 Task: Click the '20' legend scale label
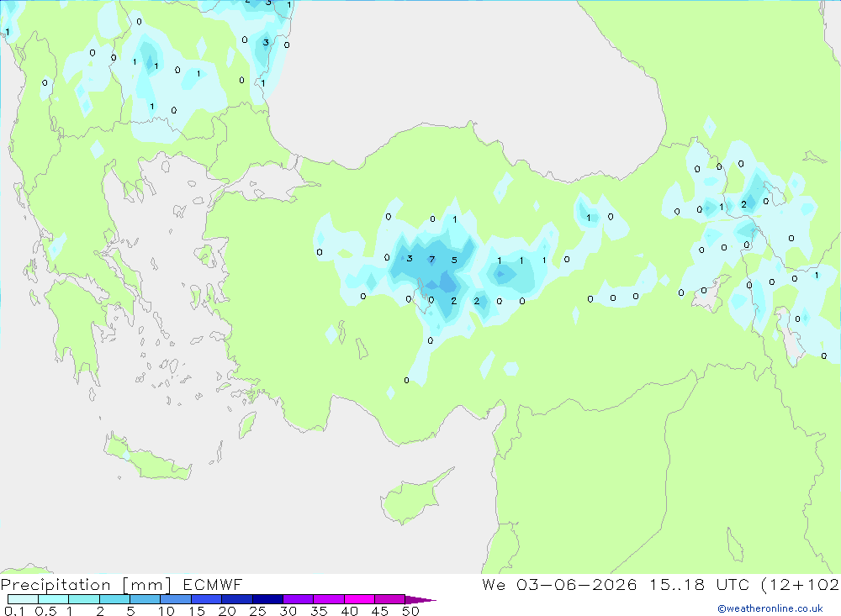(x=227, y=611)
